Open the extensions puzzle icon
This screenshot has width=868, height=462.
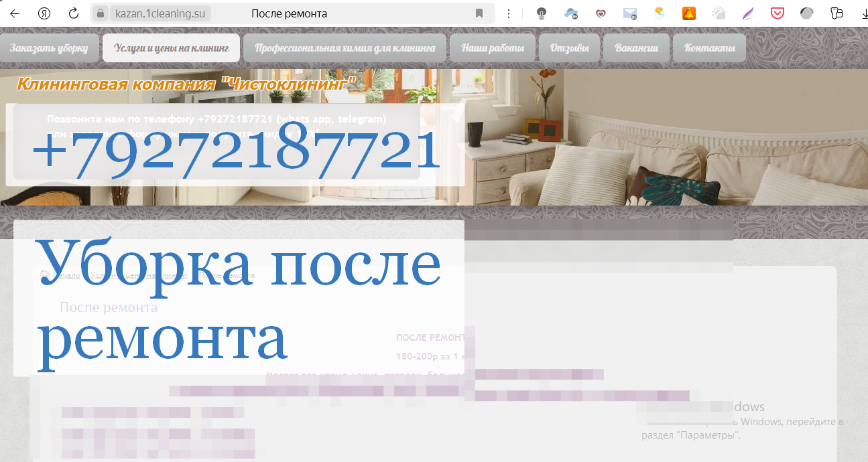click(x=836, y=13)
